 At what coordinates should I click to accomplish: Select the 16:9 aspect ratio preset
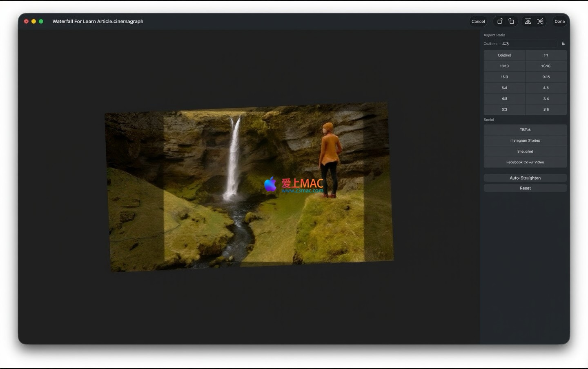click(x=504, y=77)
